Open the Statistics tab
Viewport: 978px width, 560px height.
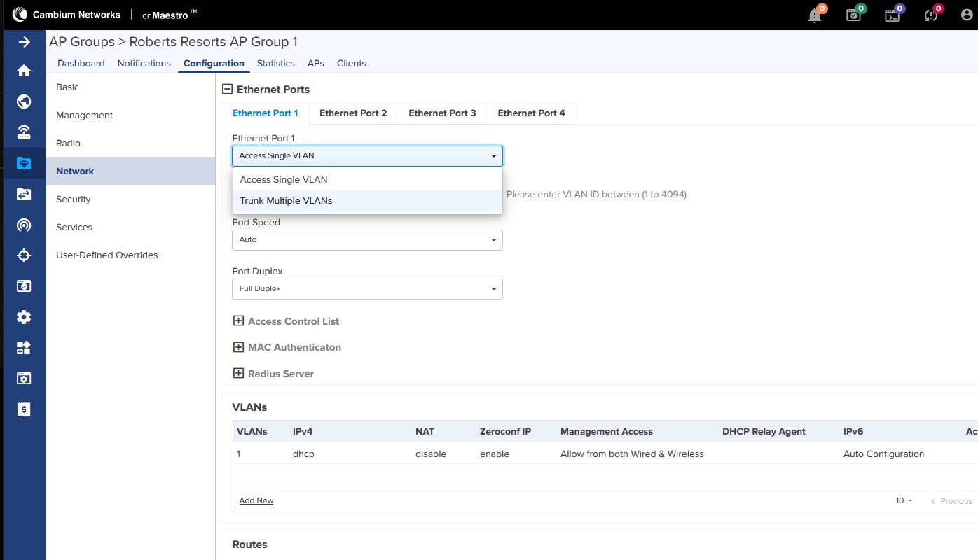(275, 64)
